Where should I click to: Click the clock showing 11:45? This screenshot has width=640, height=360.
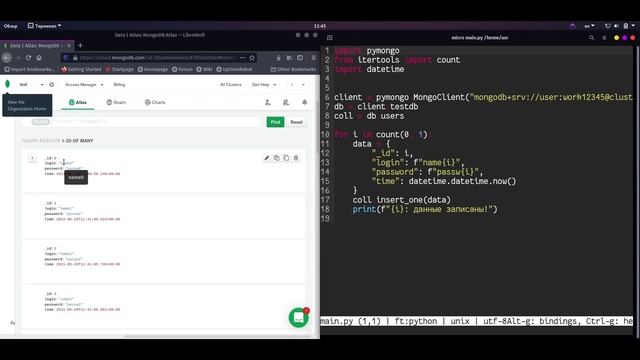click(320, 26)
